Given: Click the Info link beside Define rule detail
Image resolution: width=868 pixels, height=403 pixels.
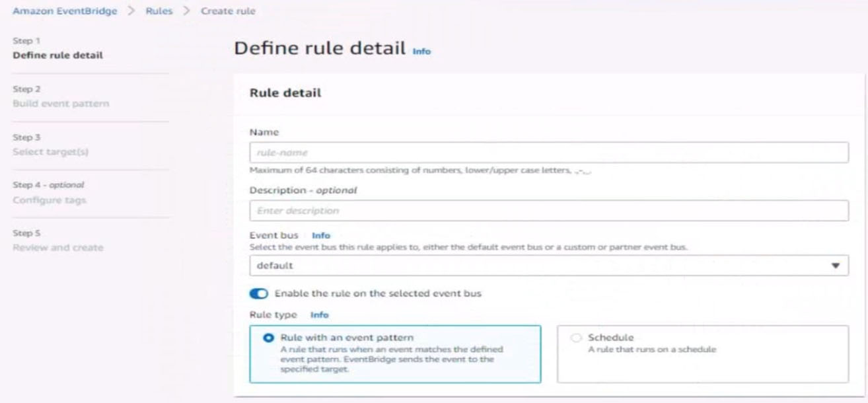Looking at the screenshot, I should pyautogui.click(x=421, y=51).
